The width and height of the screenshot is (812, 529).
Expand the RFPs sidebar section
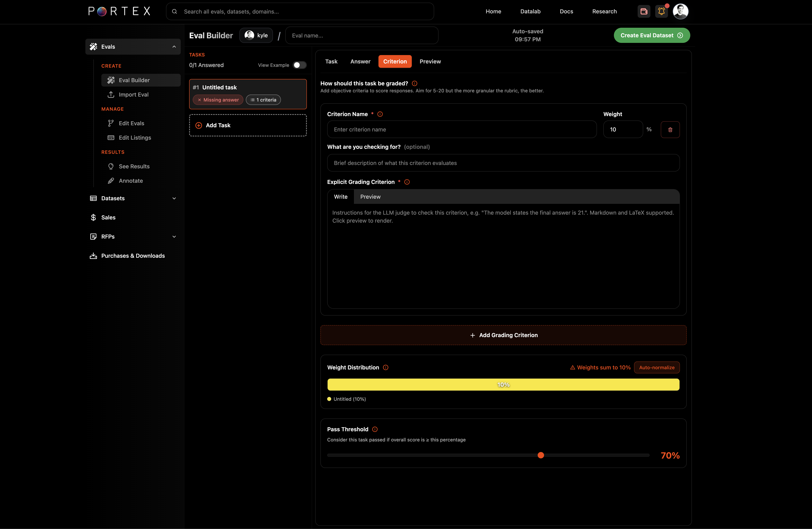(x=174, y=237)
